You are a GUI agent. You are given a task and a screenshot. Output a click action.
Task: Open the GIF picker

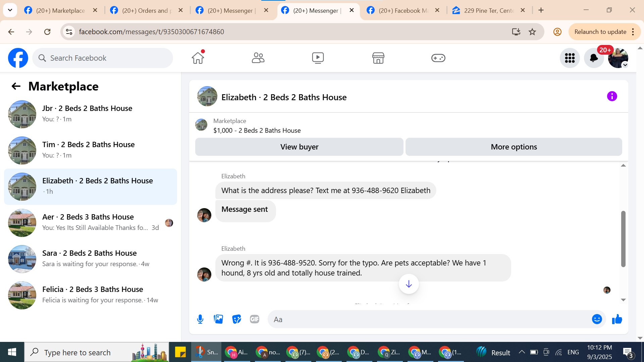(x=255, y=319)
